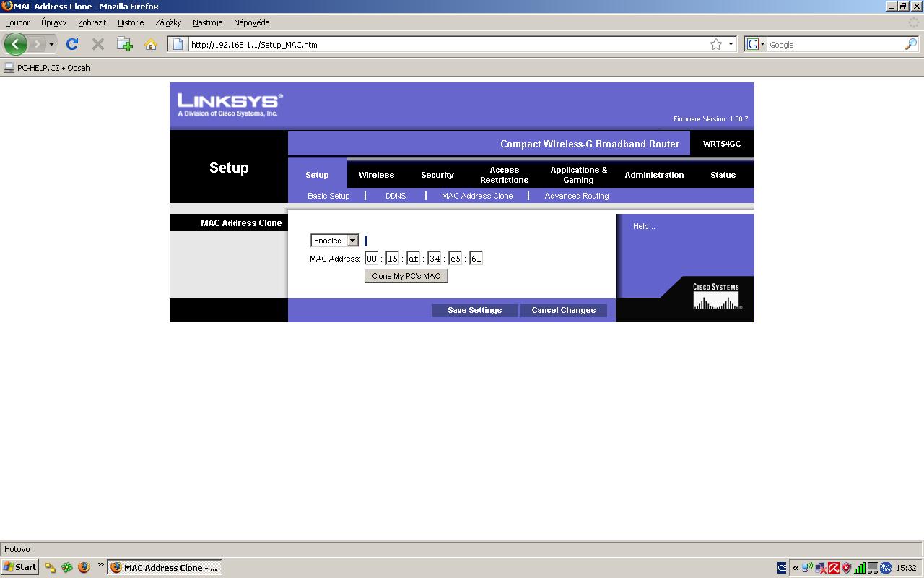Click the page identity icon in address bar
Image resolution: width=924 pixels, height=578 pixels.
(x=178, y=44)
